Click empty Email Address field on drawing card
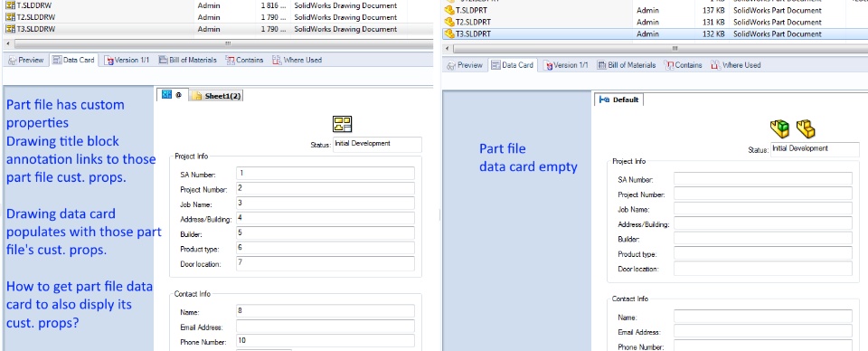 pyautogui.click(x=325, y=326)
